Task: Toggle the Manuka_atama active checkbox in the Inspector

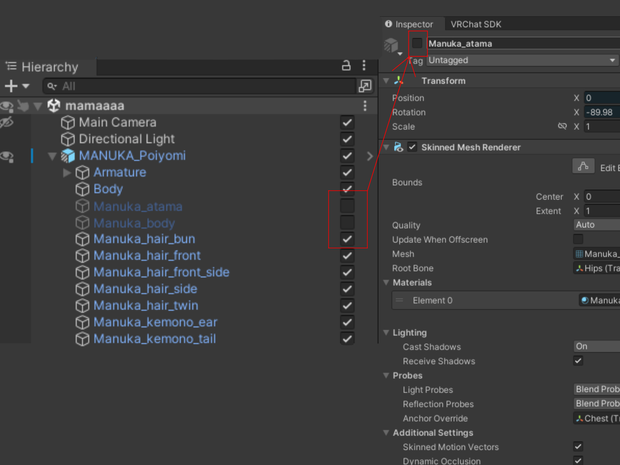Action: click(x=417, y=43)
